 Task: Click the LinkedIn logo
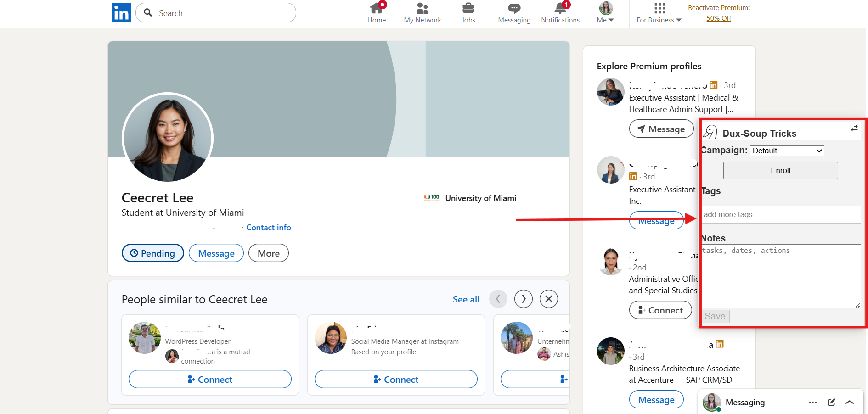pos(121,12)
